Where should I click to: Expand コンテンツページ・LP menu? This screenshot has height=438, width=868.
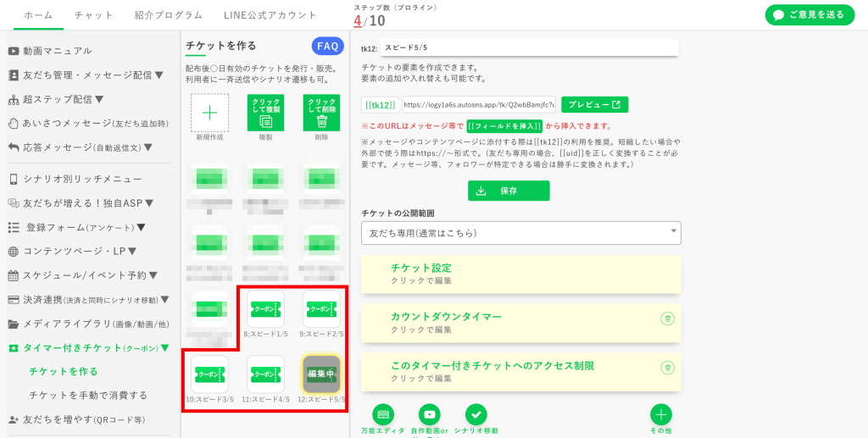[x=73, y=251]
